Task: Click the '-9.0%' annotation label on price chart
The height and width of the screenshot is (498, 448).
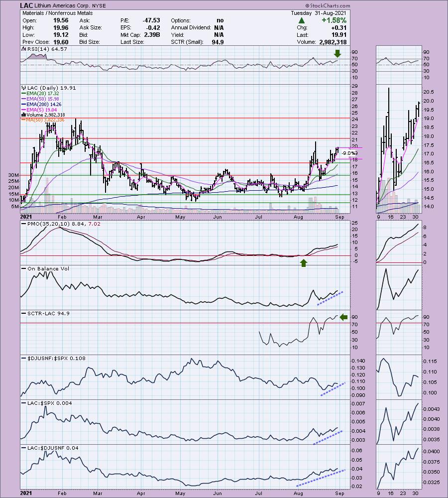Action: [x=349, y=153]
